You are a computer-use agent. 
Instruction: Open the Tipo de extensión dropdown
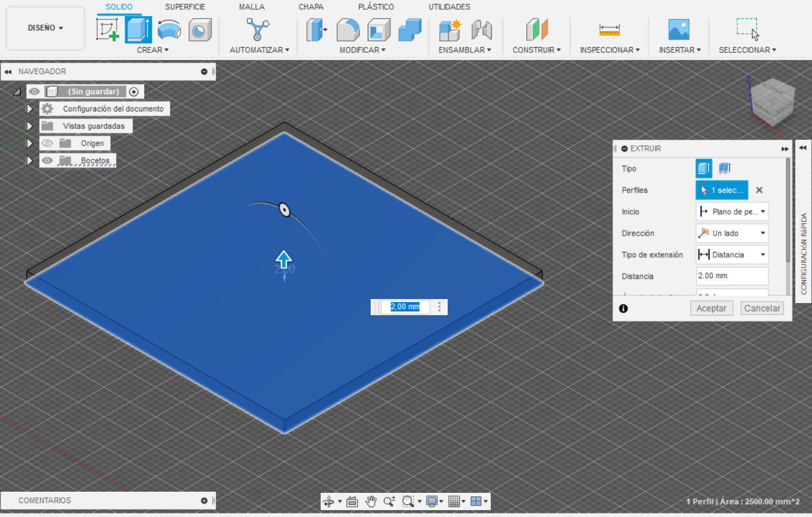point(732,255)
